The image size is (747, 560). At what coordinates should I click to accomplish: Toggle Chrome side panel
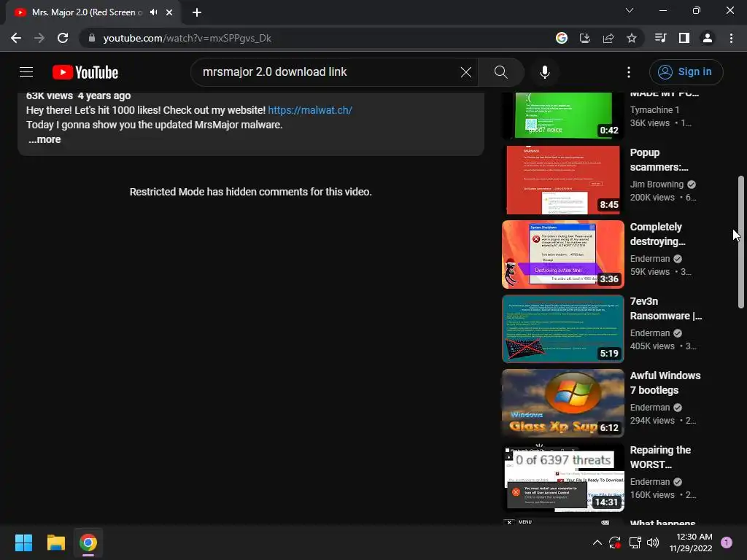point(684,38)
